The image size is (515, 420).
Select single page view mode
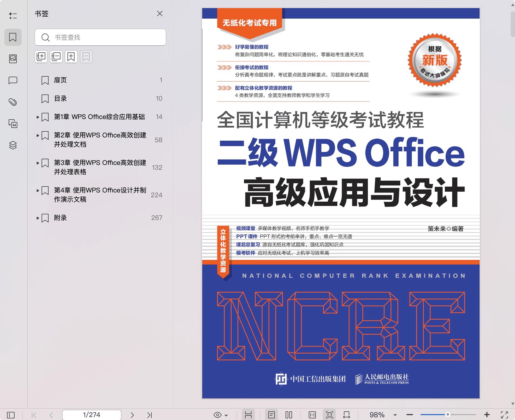click(x=272, y=415)
